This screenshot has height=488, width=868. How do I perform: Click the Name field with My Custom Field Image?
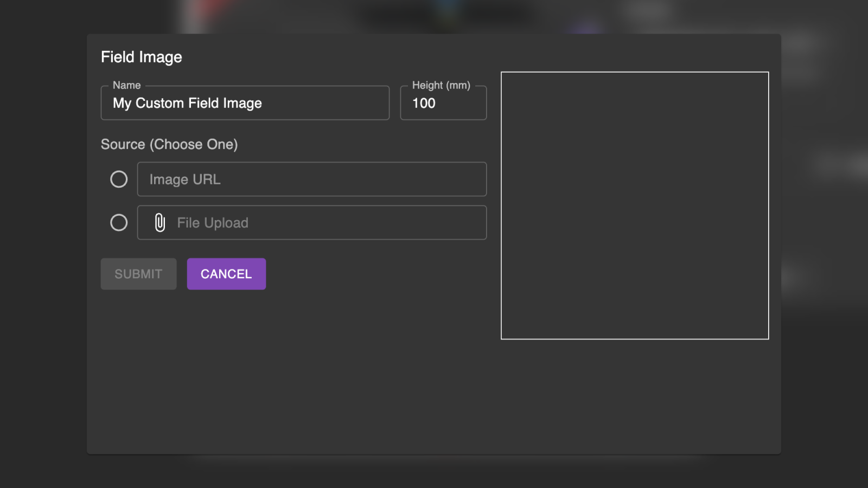coord(245,102)
